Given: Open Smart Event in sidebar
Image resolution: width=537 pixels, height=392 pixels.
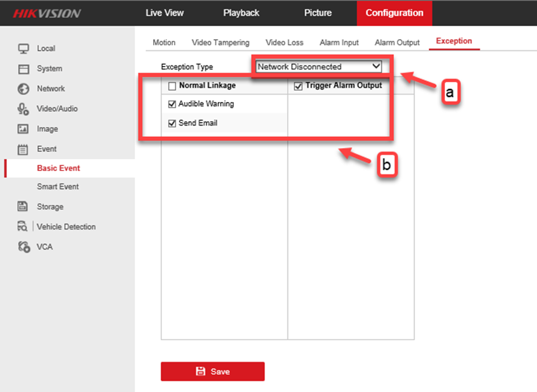Looking at the screenshot, I should (58, 187).
